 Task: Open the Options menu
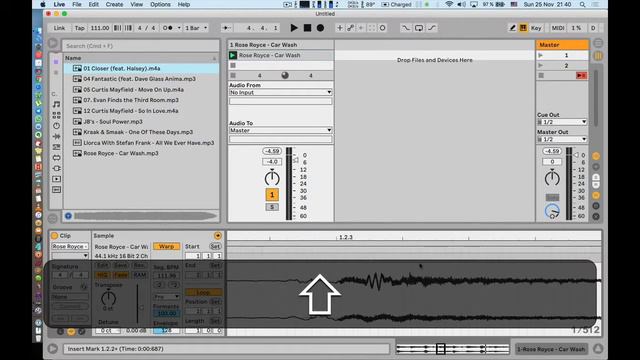pyautogui.click(x=160, y=4)
